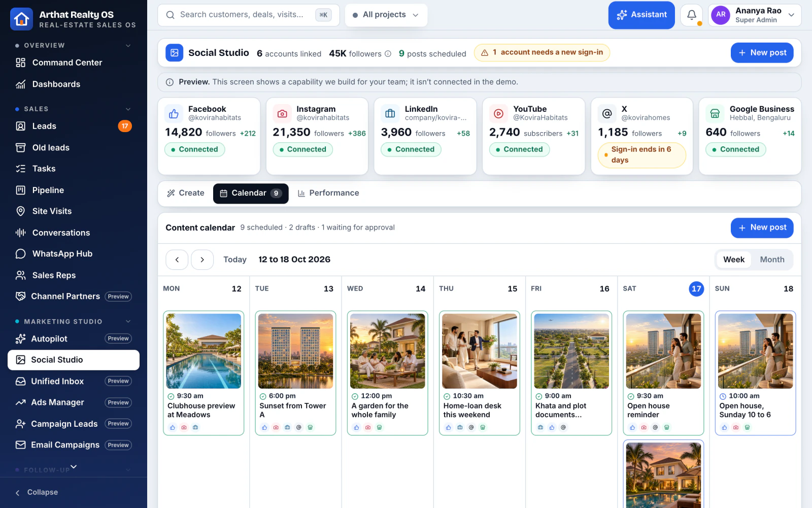812x508 pixels.
Task: Open the All projects dropdown
Action: click(x=386, y=15)
